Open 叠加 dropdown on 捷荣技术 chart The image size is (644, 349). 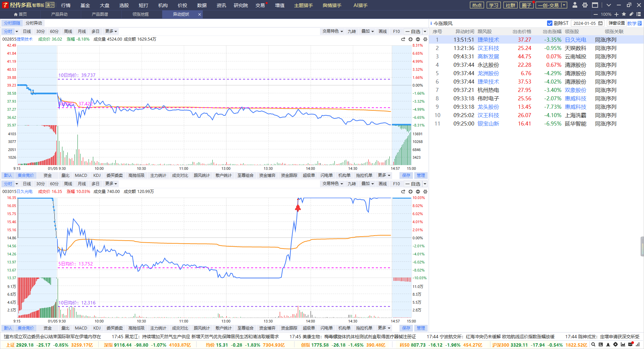coord(368,31)
